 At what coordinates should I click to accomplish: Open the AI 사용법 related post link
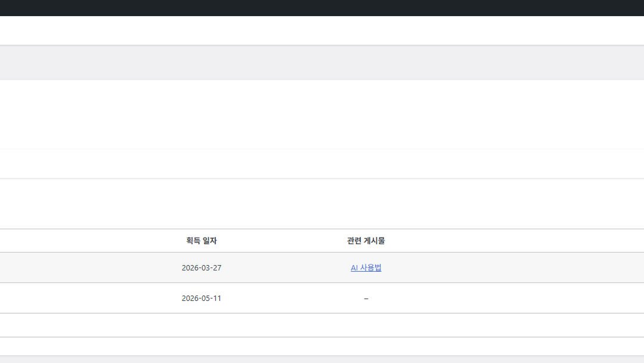[x=366, y=267]
